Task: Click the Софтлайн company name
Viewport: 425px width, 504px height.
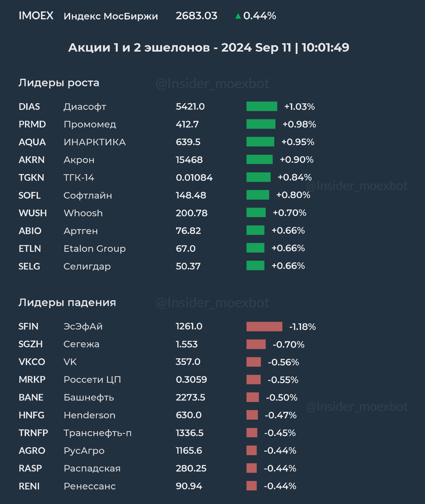Action: (x=88, y=195)
